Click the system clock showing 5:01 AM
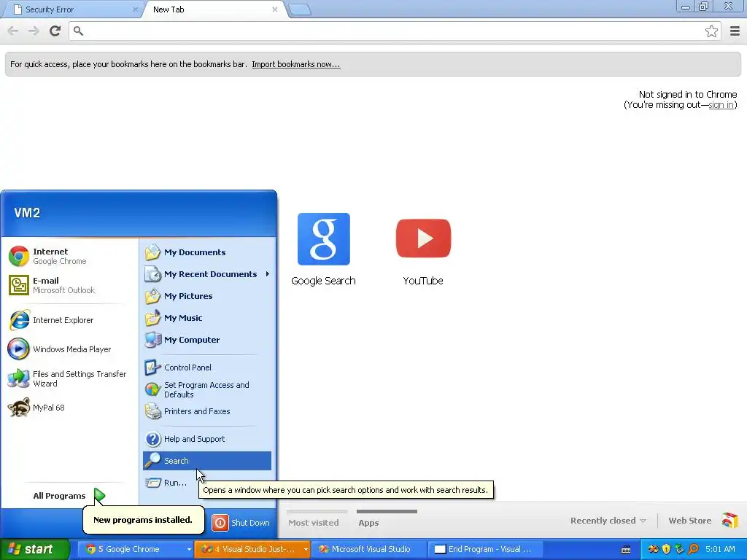The width and height of the screenshot is (747, 560). point(720,549)
